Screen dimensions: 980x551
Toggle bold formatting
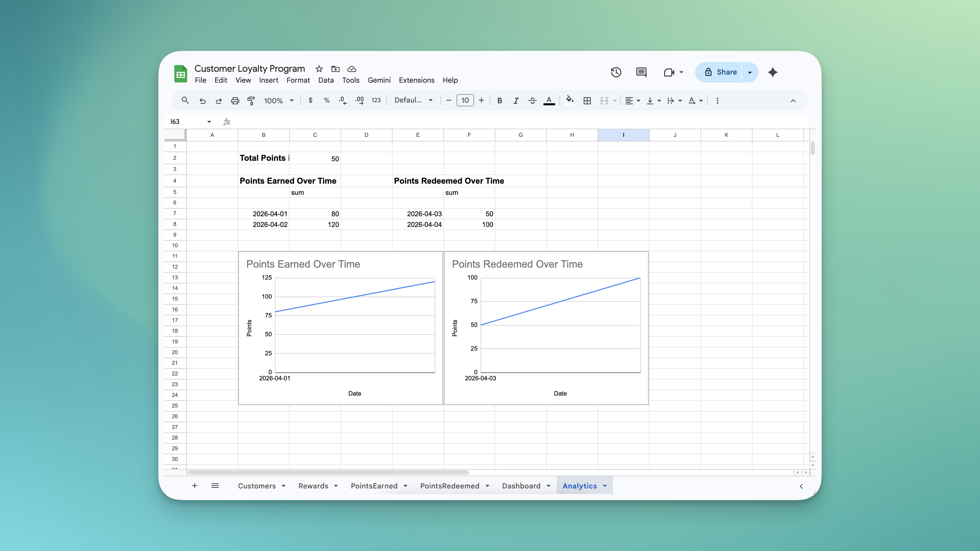tap(499, 100)
